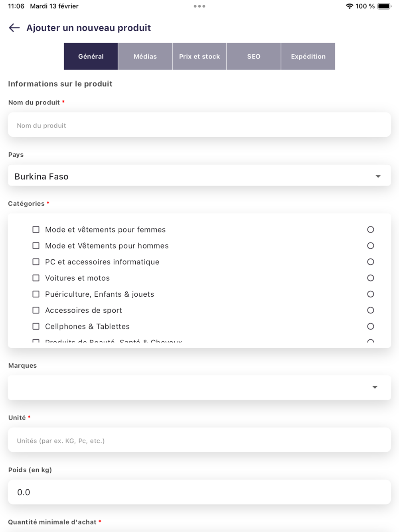
Task: Open the Pays country dropdown
Action: click(199, 176)
